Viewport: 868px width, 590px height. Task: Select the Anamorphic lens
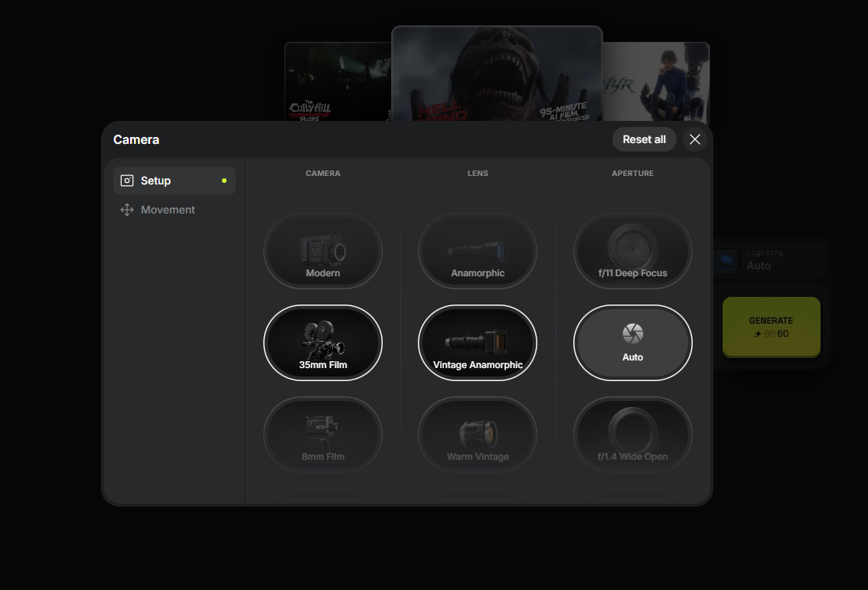pyautogui.click(x=478, y=251)
